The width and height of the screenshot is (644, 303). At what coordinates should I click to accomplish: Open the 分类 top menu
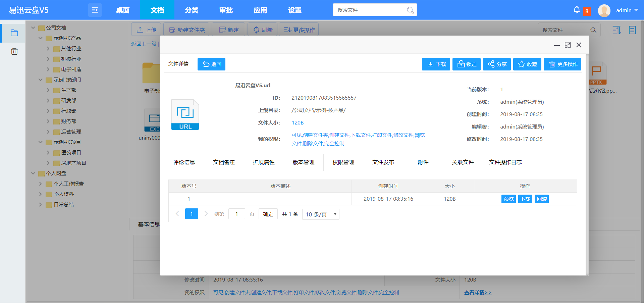click(192, 10)
